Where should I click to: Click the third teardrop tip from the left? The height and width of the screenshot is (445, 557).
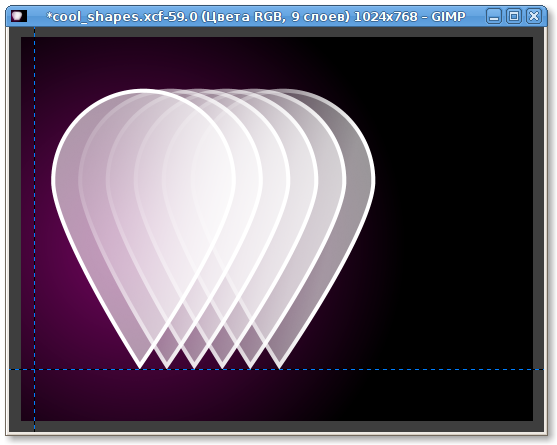tap(194, 367)
